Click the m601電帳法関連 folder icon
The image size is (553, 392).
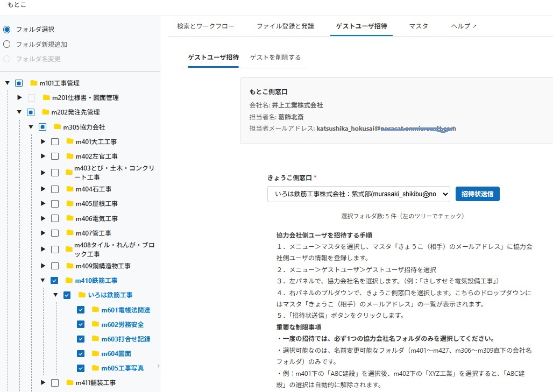point(96,310)
